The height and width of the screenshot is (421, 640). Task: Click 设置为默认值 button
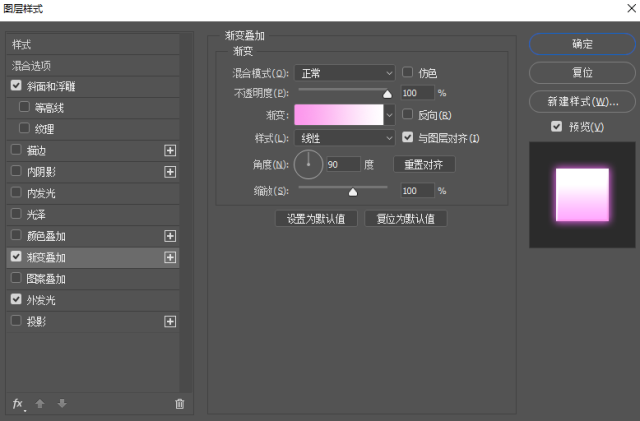point(316,219)
